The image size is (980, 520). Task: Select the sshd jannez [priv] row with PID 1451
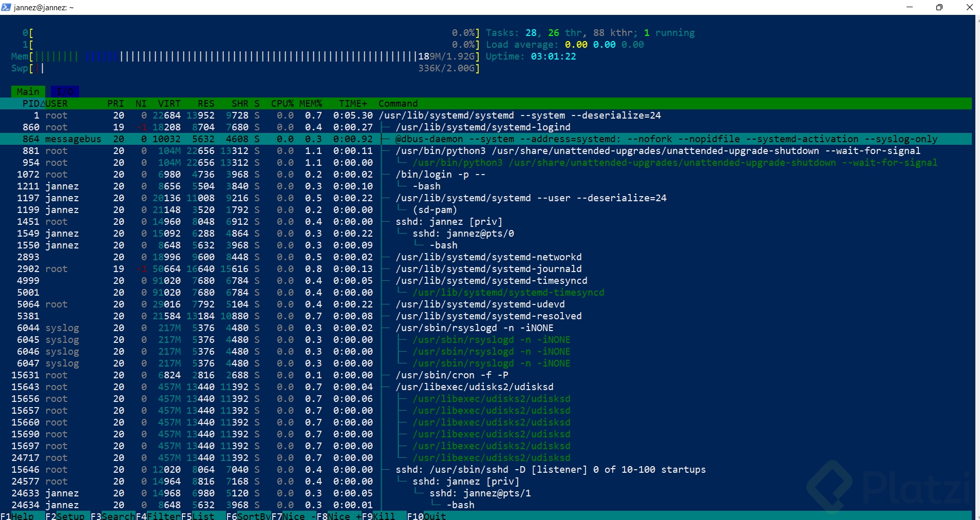click(x=486, y=222)
